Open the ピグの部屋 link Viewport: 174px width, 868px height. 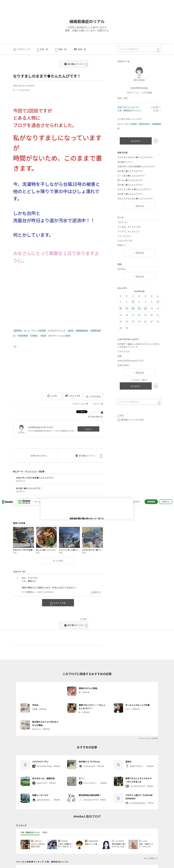point(147,93)
